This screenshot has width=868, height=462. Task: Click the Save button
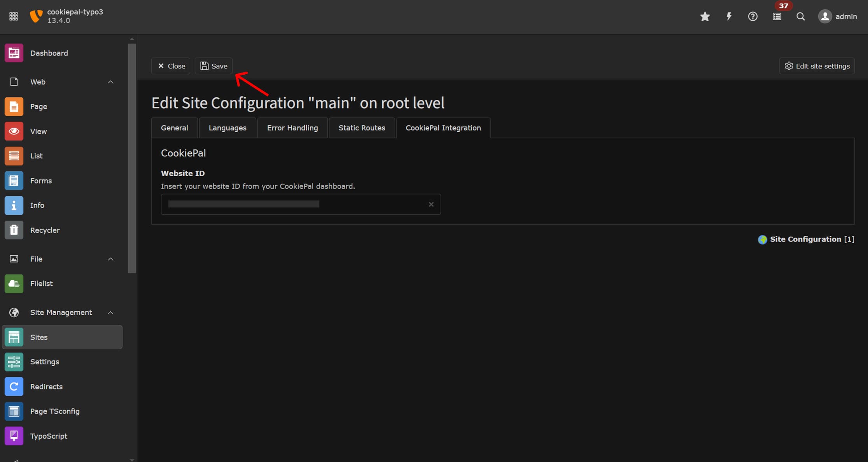point(214,66)
